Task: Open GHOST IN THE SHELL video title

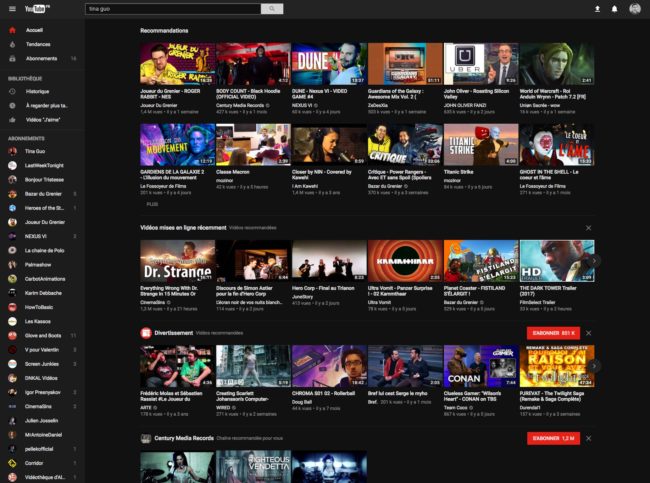Action: tap(549, 175)
